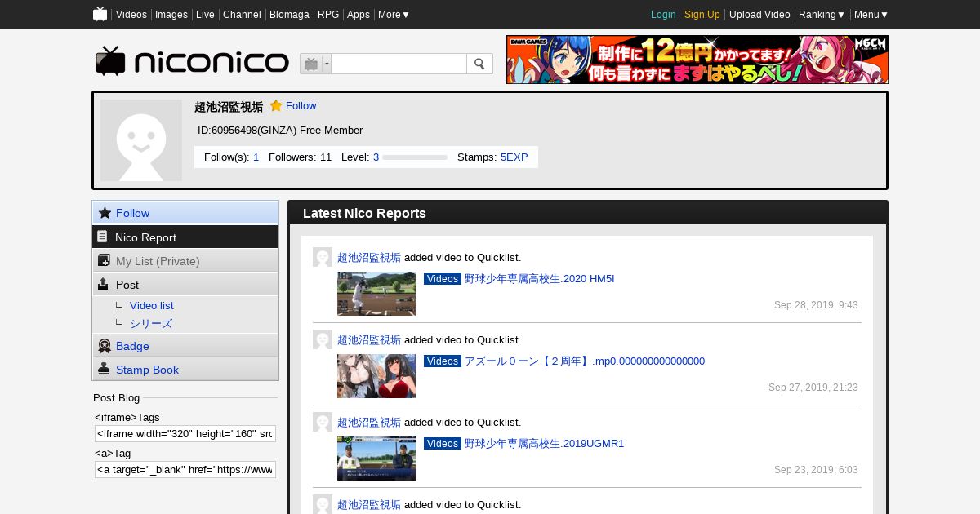Viewport: 980px width, 514px height.
Task: Click timestamp Sep 23, 2019, 6:03
Action: [x=816, y=470]
